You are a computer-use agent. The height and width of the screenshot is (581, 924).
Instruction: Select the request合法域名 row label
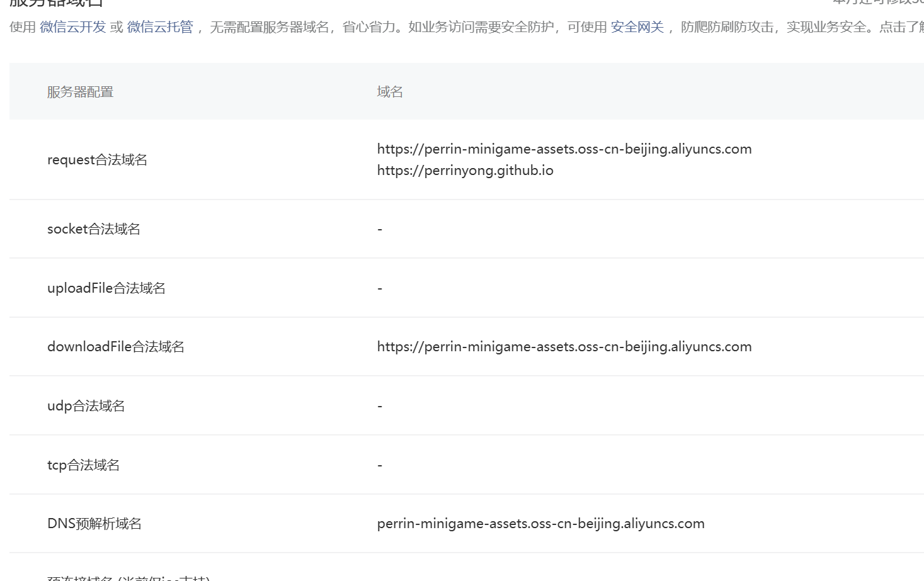coord(97,160)
